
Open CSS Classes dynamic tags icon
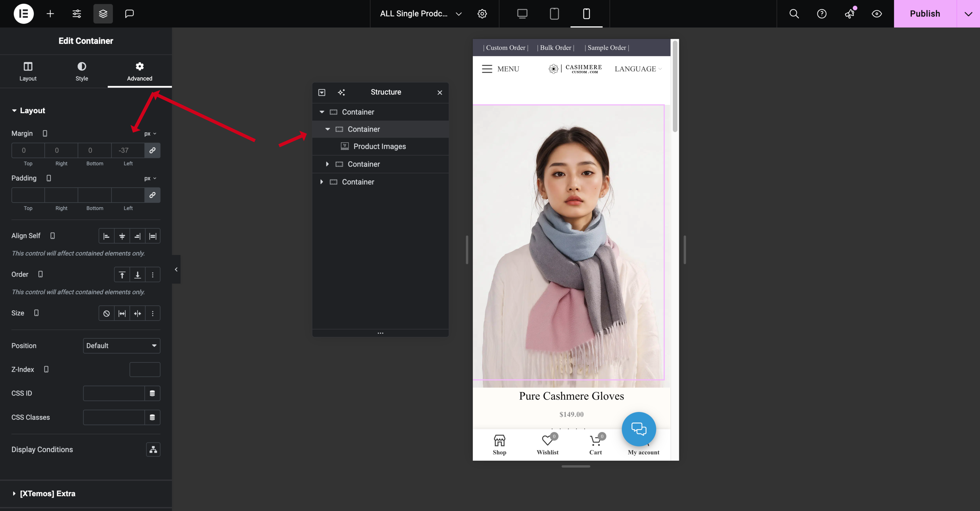(x=152, y=417)
